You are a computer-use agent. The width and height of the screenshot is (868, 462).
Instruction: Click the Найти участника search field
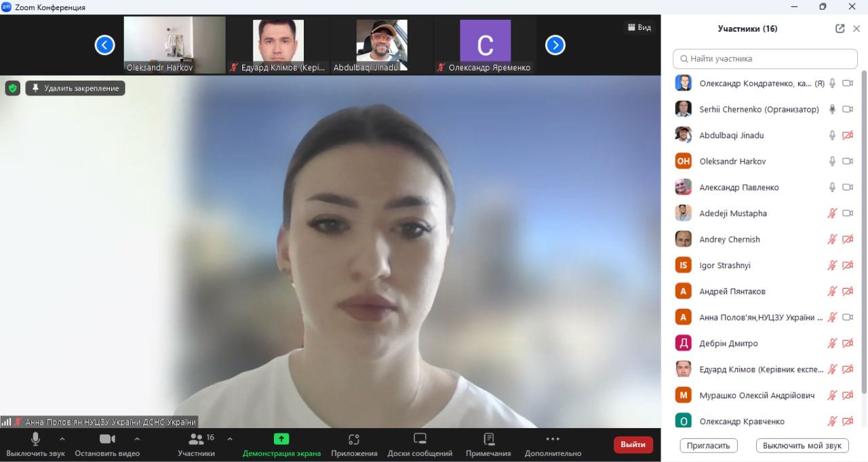(x=765, y=59)
